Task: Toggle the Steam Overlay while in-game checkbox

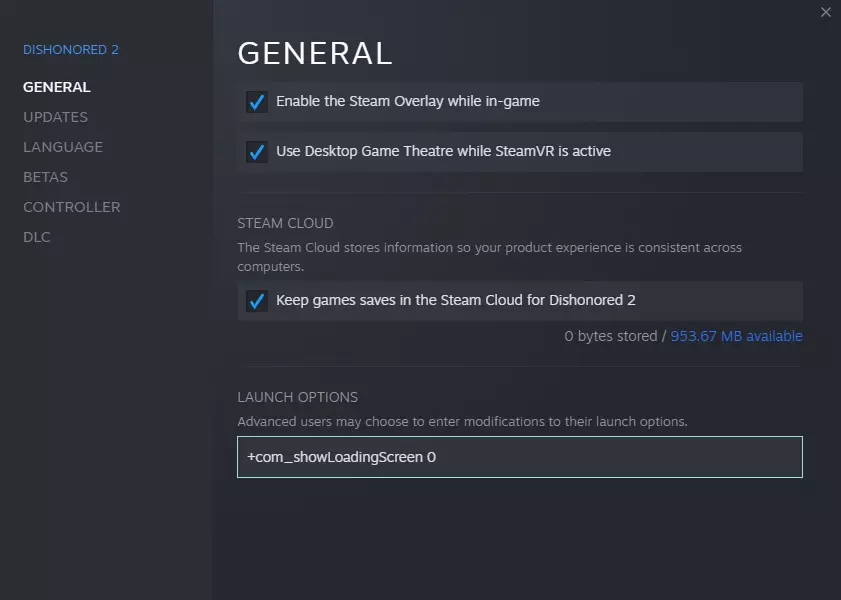Action: point(257,102)
